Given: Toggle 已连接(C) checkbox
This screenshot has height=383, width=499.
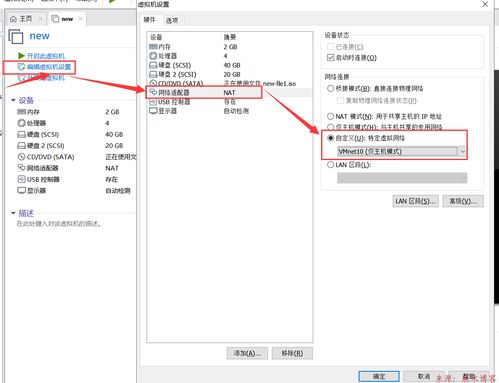Looking at the screenshot, I should tap(330, 47).
